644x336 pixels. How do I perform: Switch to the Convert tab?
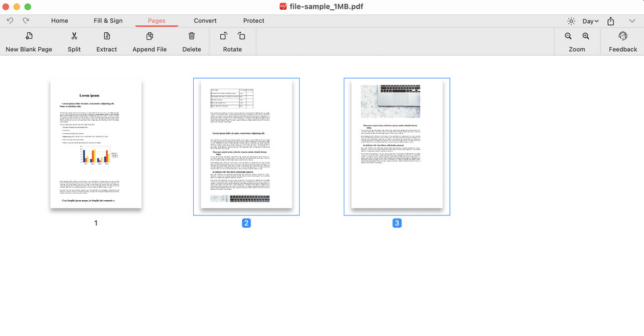[x=205, y=21]
